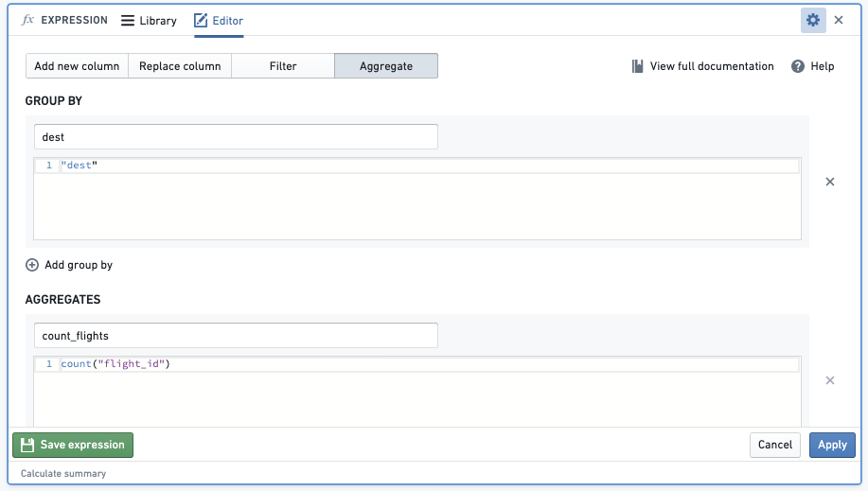Select the Replace column mode
The image size is (868, 491).
coord(180,66)
